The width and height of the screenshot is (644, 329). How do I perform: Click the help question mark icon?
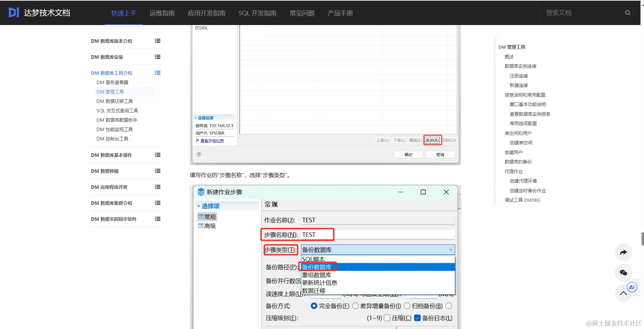coord(199,154)
